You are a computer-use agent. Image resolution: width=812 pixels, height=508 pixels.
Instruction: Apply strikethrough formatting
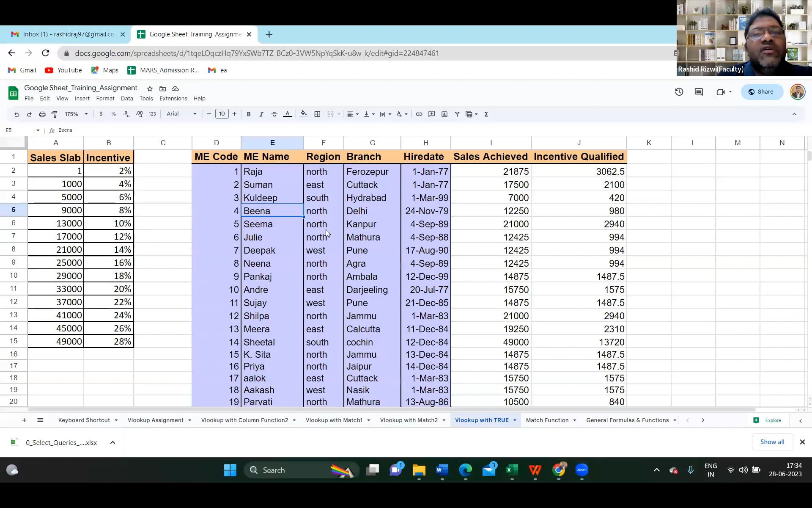click(x=274, y=114)
